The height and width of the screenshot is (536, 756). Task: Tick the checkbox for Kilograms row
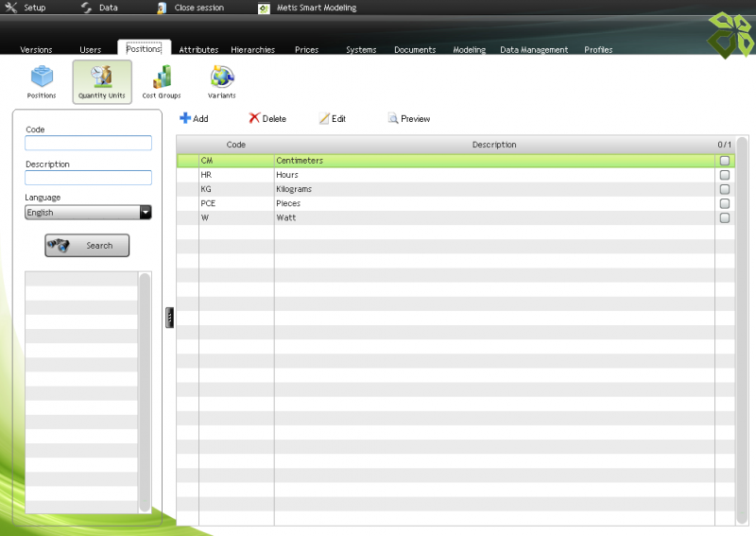click(x=725, y=189)
